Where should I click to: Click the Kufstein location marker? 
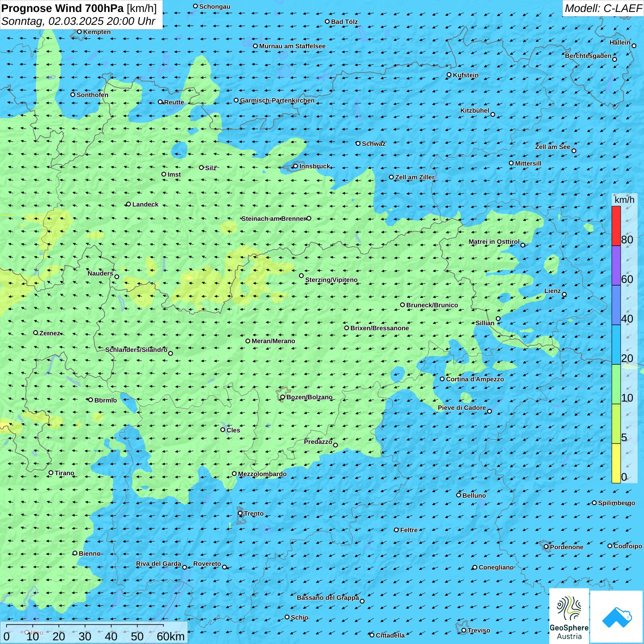coord(449,75)
